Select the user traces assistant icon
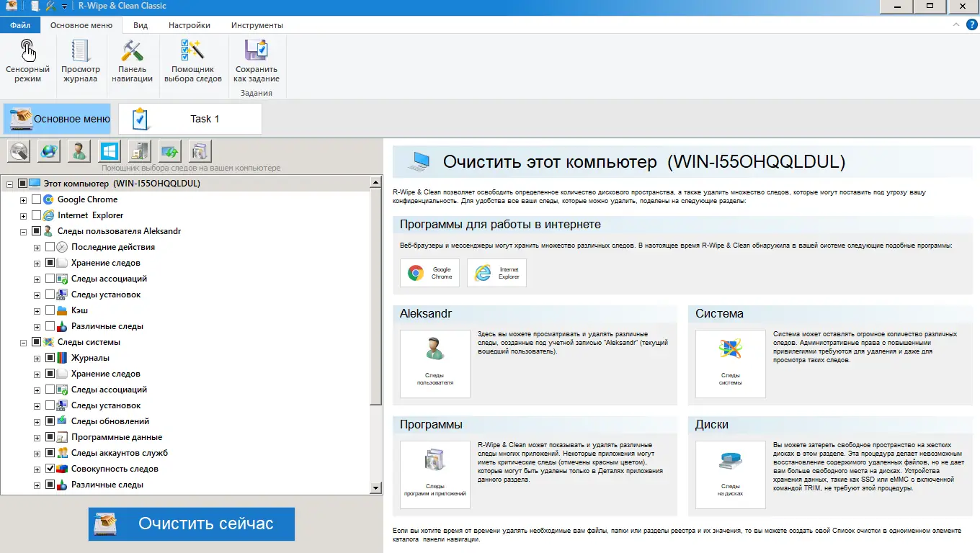This screenshot has width=980, height=553. coord(79,151)
